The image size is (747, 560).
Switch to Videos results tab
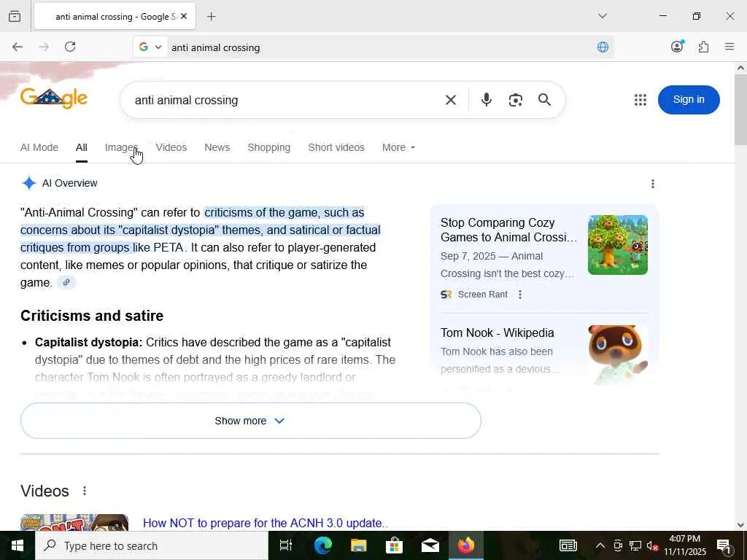[x=171, y=147]
